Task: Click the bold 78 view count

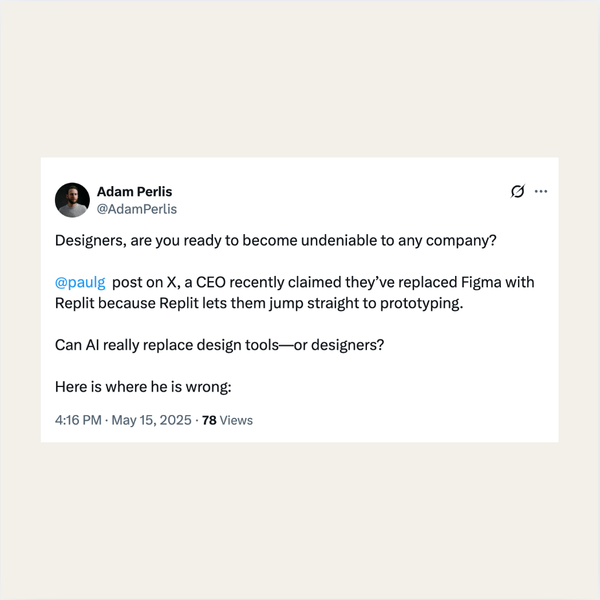Action: click(x=209, y=420)
